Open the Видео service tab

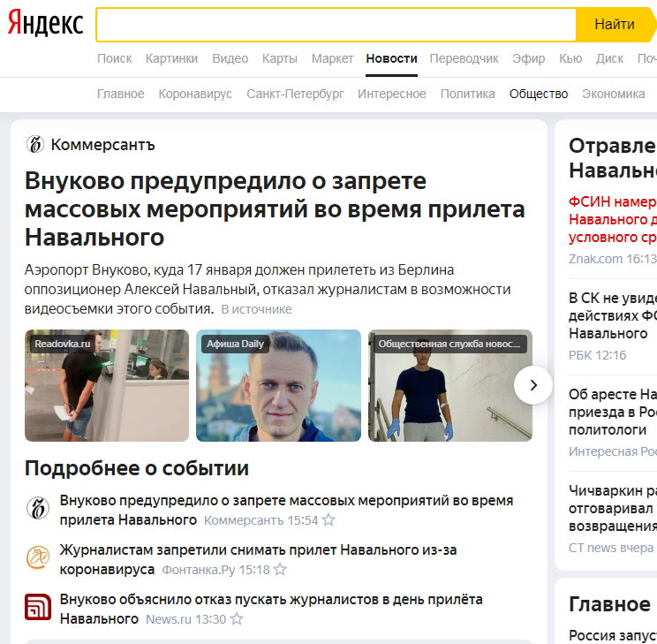(230, 58)
